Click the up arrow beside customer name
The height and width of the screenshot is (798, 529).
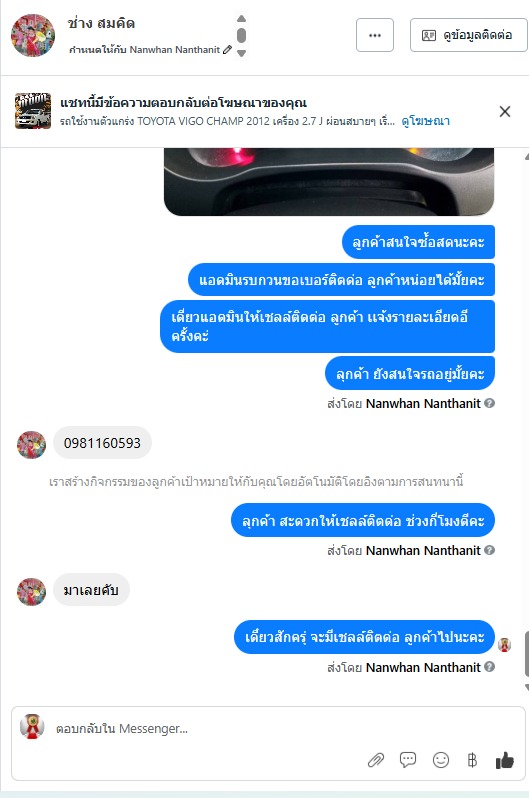pos(241,19)
